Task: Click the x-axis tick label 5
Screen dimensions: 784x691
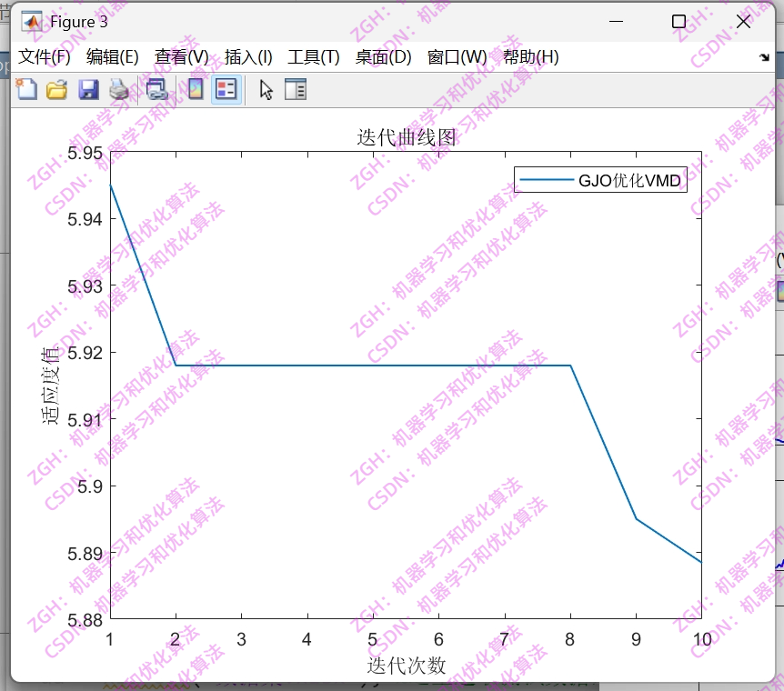Action: (373, 639)
